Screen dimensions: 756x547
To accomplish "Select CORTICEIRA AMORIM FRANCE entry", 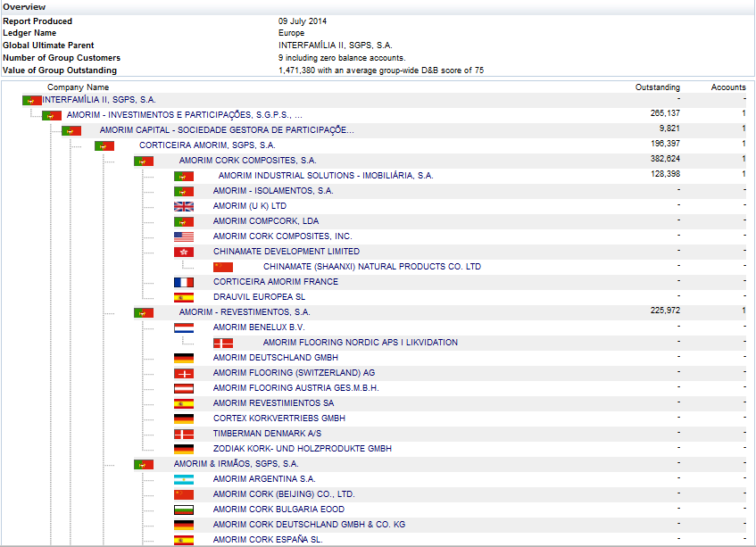I will (x=276, y=282).
